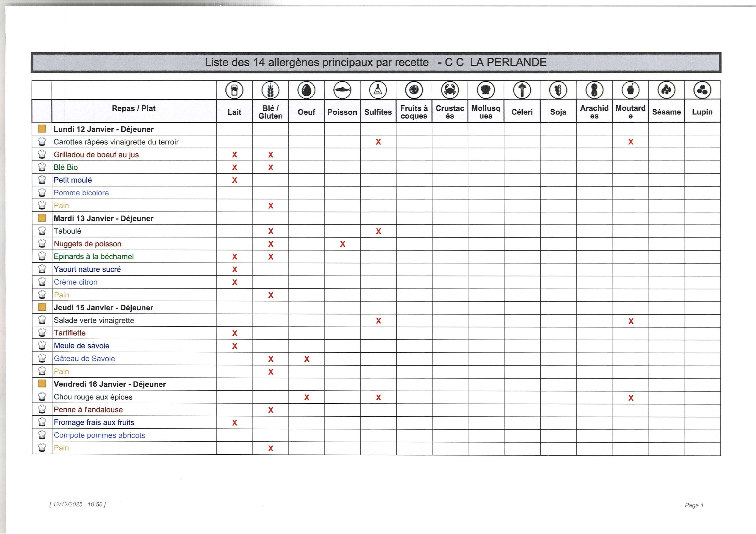Screen dimensions: 756x534
Task: Click the fish allergen icon
Action: pos(342,90)
